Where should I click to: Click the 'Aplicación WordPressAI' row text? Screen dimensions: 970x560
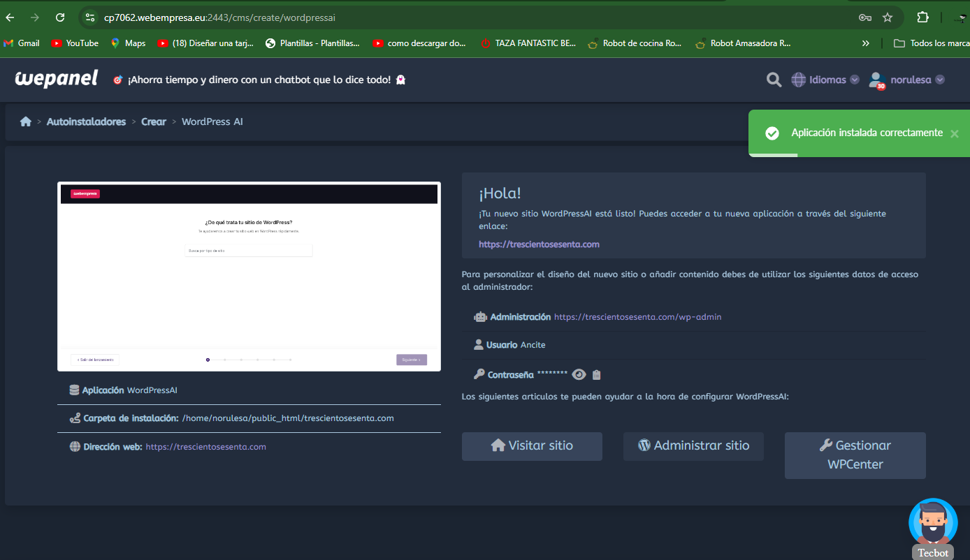click(x=130, y=390)
